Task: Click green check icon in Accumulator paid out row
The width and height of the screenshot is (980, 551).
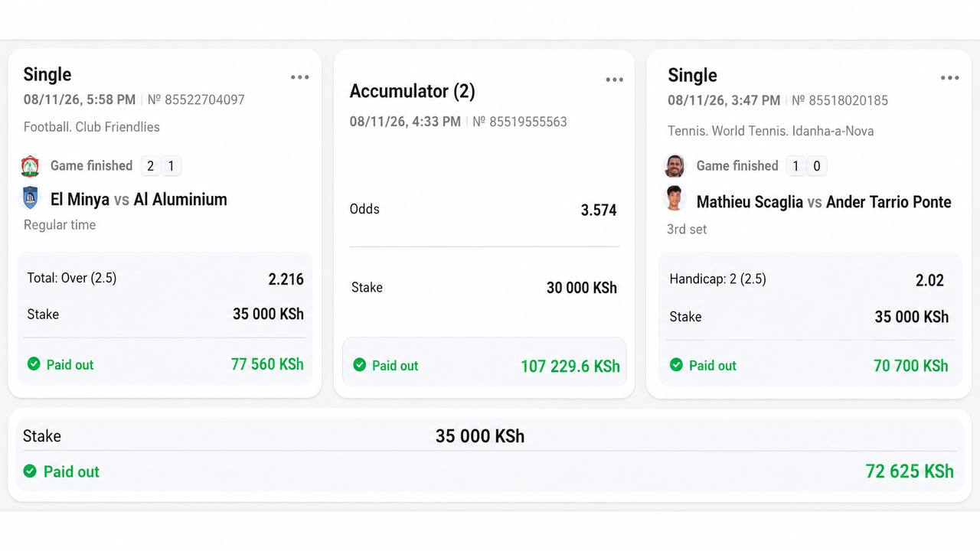Action: (360, 365)
